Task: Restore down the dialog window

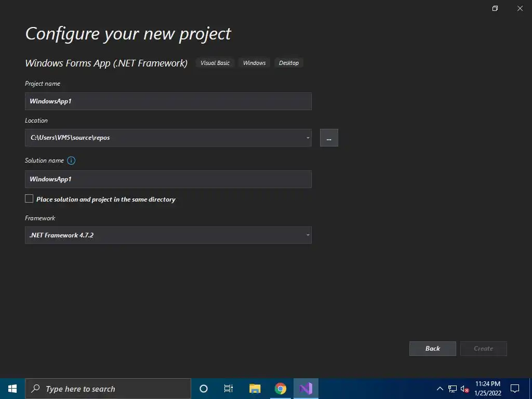Action: coord(495,8)
